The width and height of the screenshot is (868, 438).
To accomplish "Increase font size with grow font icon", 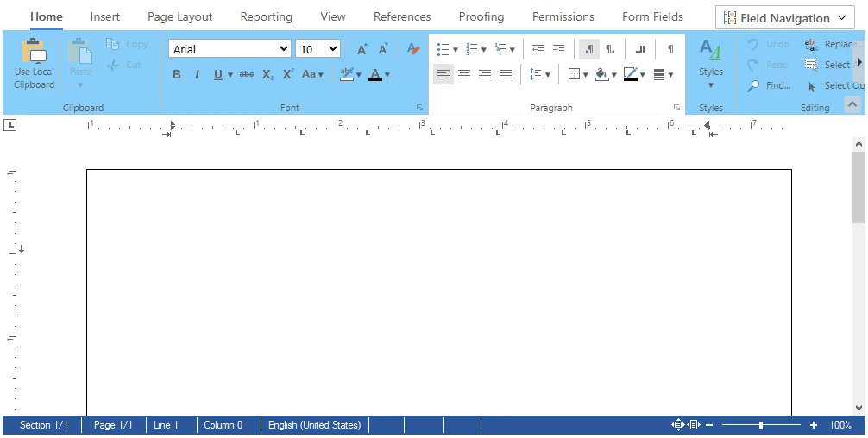I will pos(362,48).
